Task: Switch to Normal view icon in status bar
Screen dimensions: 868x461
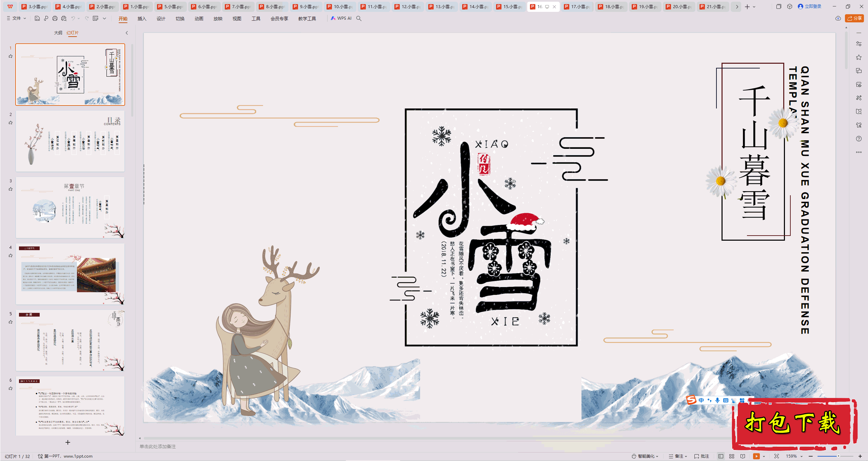Action: click(721, 456)
